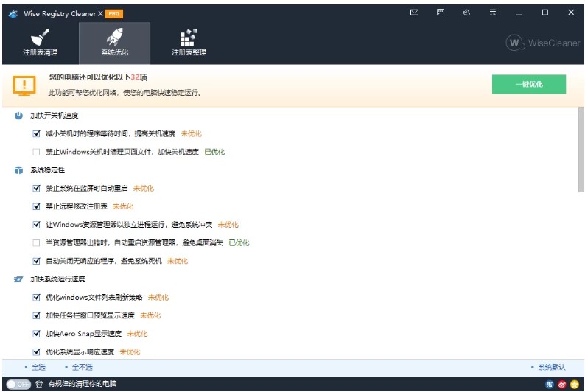Click the yellow smiley icon in status bar
585x392 pixels.
pos(574,384)
